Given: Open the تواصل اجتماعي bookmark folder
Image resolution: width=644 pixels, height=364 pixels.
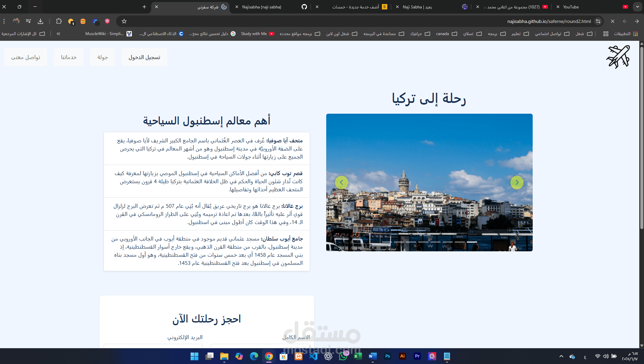Looking at the screenshot, I should pyautogui.click(x=552, y=34).
